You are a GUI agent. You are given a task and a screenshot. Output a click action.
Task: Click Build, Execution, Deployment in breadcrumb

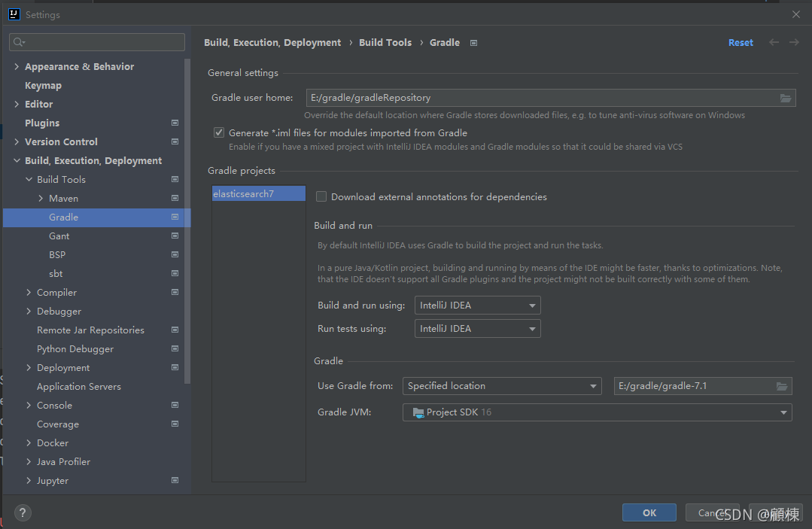[x=272, y=42]
